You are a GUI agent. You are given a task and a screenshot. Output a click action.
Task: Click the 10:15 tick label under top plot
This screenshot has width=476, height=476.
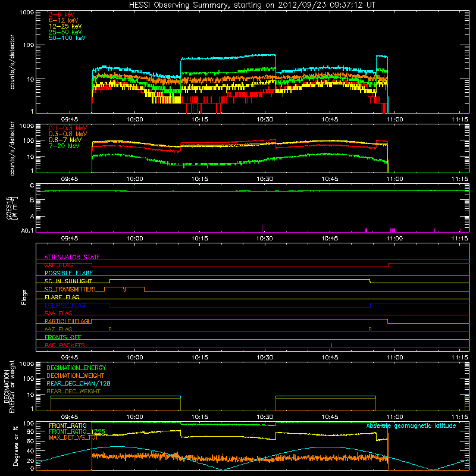point(199,120)
